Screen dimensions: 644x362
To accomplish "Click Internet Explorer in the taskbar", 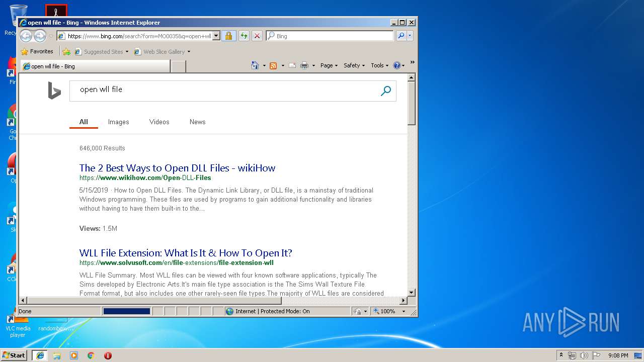I will pos(40,355).
